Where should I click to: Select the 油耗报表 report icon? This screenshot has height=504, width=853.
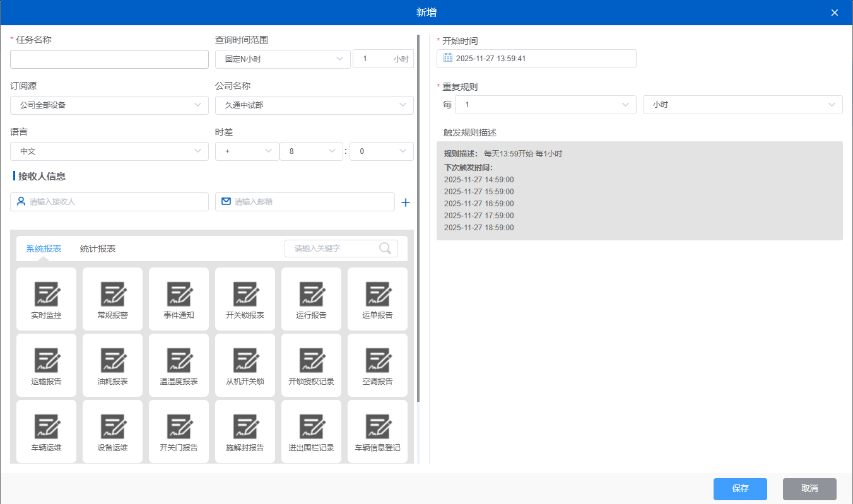[112, 361]
